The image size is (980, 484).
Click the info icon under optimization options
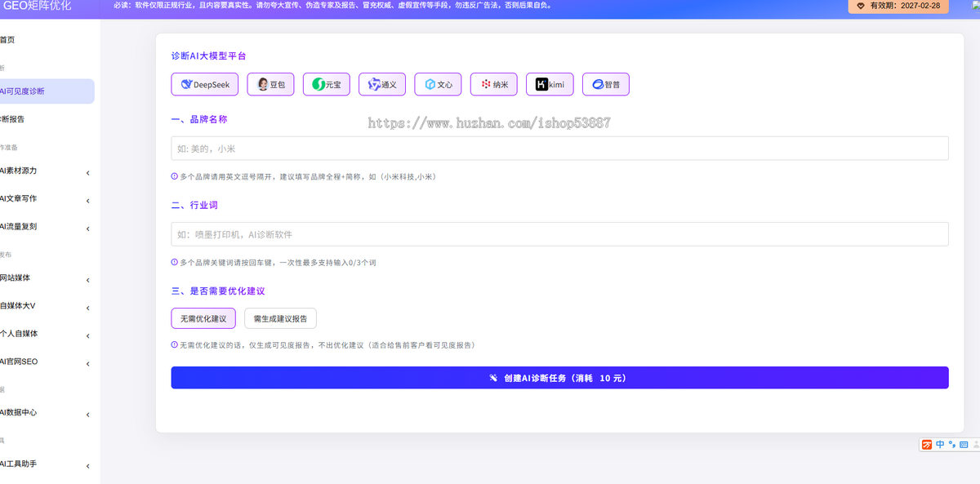tap(174, 345)
